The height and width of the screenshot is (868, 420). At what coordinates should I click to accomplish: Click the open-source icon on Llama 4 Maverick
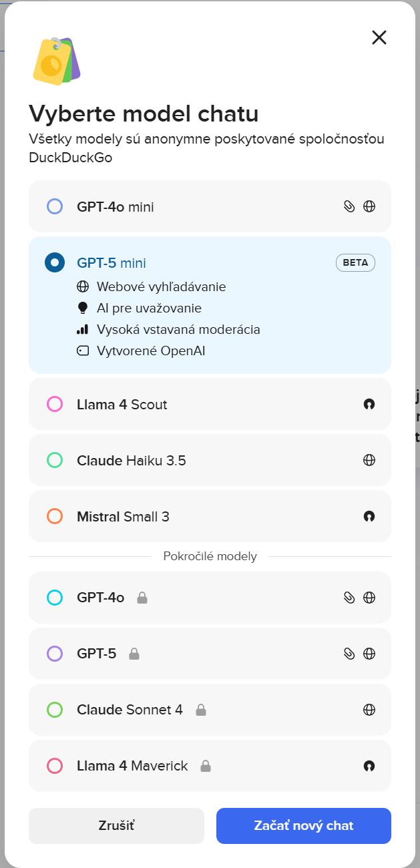tap(369, 767)
